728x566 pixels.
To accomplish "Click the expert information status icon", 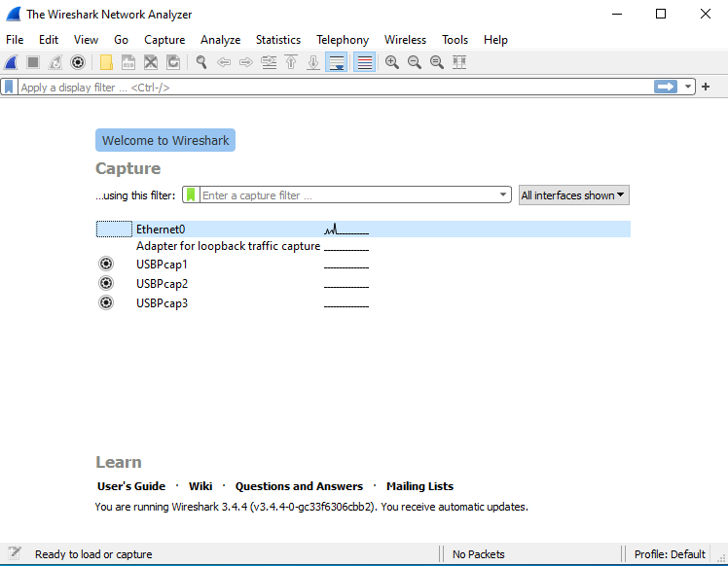I will click(15, 553).
